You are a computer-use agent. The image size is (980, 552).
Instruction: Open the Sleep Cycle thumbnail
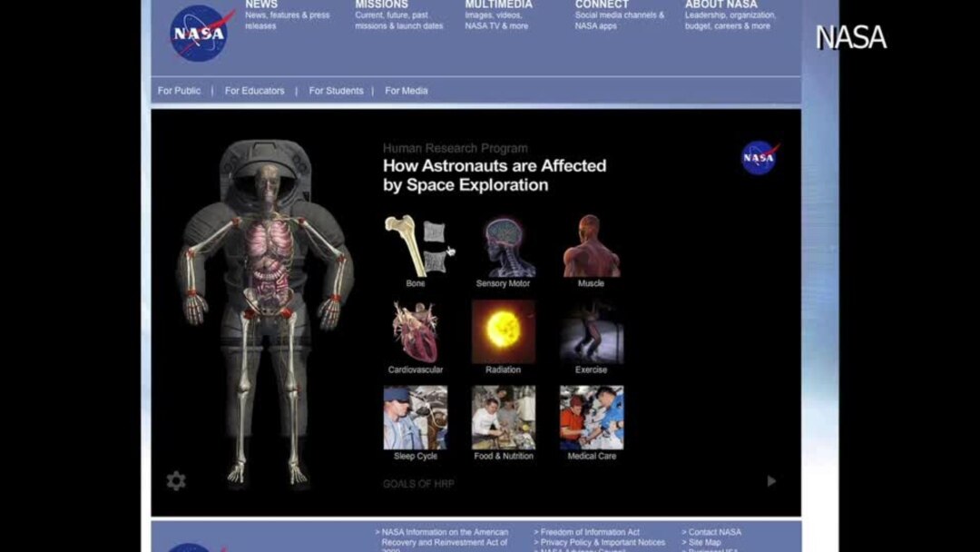416,418
